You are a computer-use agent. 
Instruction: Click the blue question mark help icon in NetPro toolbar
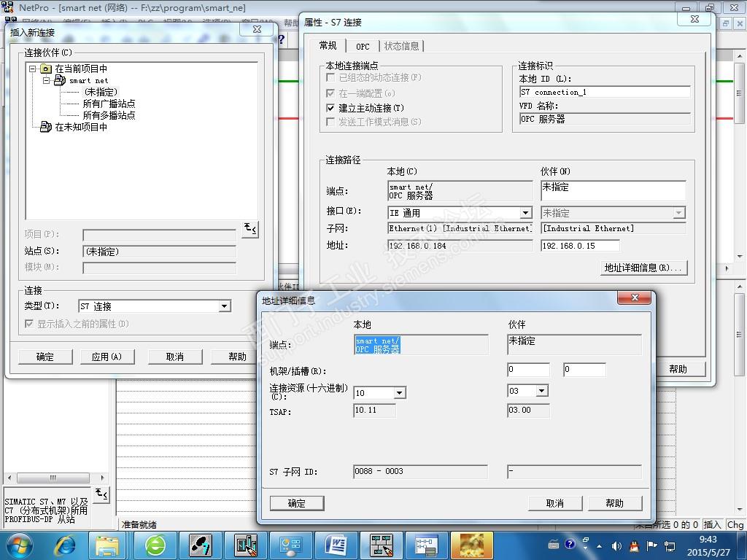281,39
